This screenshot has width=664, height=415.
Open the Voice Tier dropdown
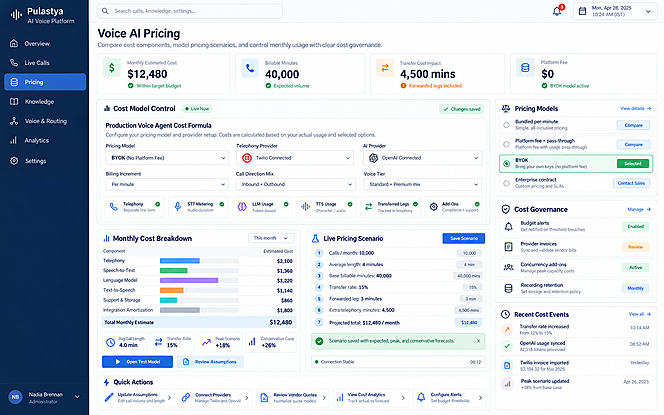pos(423,185)
